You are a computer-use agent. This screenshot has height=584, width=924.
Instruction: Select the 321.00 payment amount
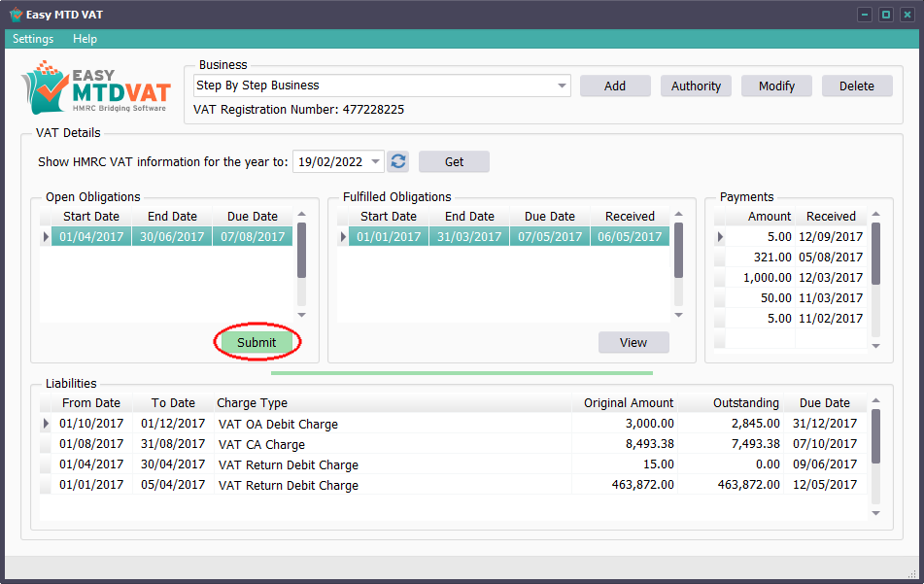click(760, 257)
